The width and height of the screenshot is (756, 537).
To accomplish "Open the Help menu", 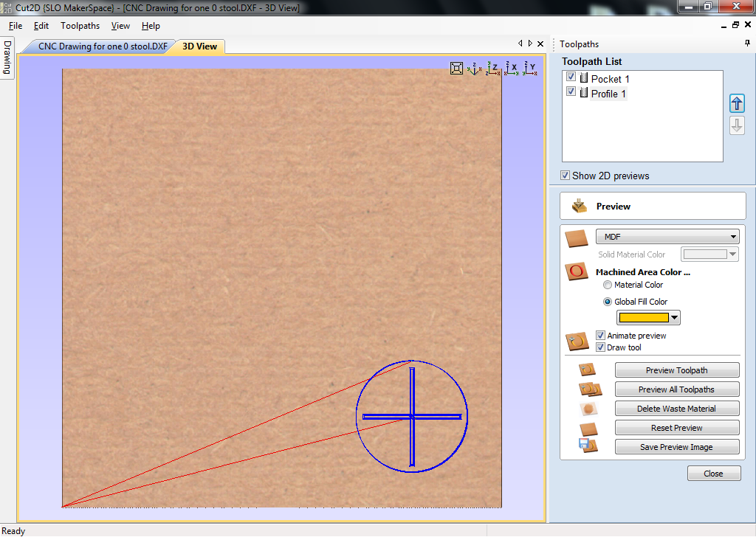I will (x=151, y=26).
